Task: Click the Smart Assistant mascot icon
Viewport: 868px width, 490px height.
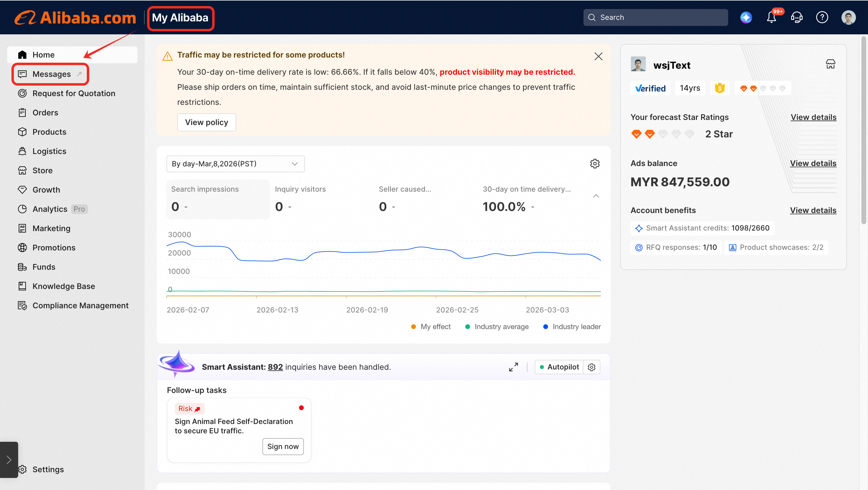Action: (x=177, y=364)
